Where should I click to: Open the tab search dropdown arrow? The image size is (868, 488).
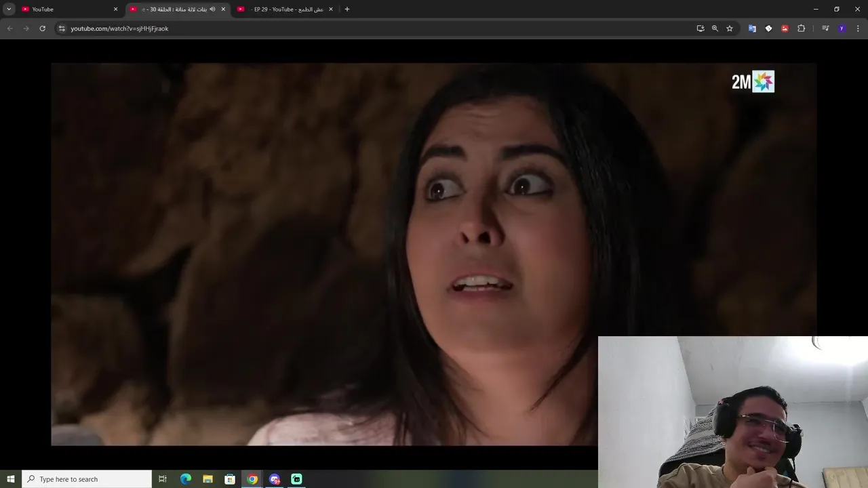click(9, 9)
